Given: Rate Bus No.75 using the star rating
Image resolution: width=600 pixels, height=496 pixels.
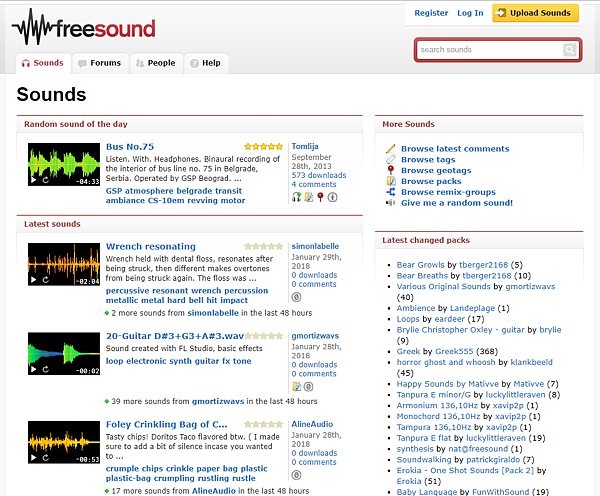Looking at the screenshot, I should pos(264,146).
